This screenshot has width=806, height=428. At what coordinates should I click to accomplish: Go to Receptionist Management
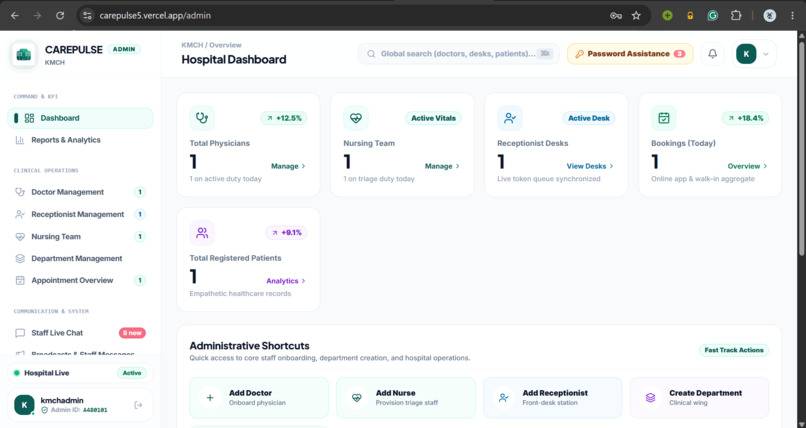pos(80,214)
